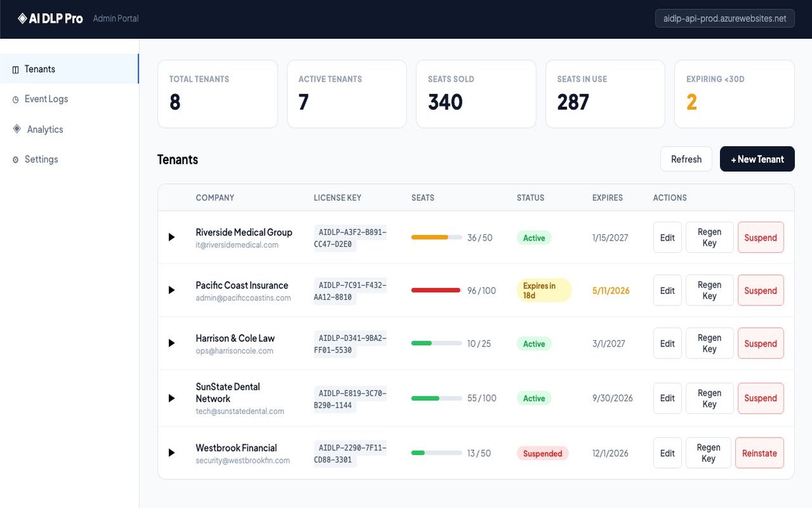This screenshot has height=508, width=812.
Task: Reinstate Westbrook Financial tenant
Action: 759,453
